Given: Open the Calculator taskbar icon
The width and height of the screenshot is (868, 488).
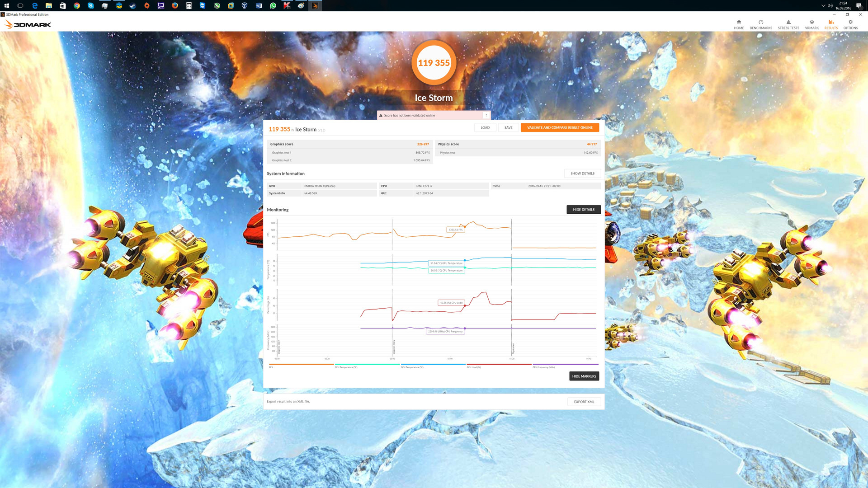Looking at the screenshot, I should (x=189, y=5).
